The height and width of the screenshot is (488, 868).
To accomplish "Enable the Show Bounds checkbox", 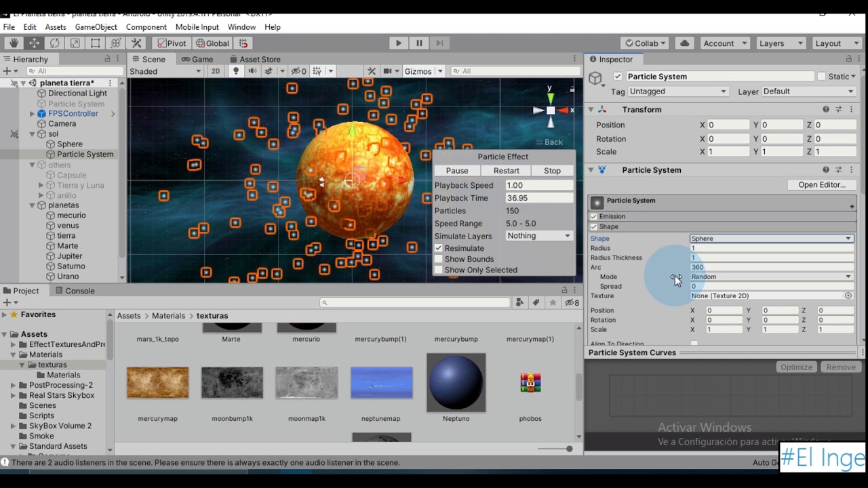I will pos(439,259).
